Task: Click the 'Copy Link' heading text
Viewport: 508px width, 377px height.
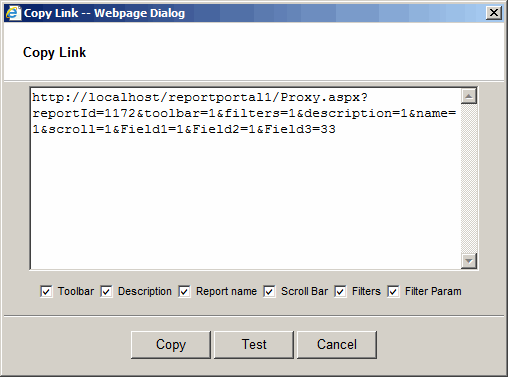Action: tap(54, 53)
